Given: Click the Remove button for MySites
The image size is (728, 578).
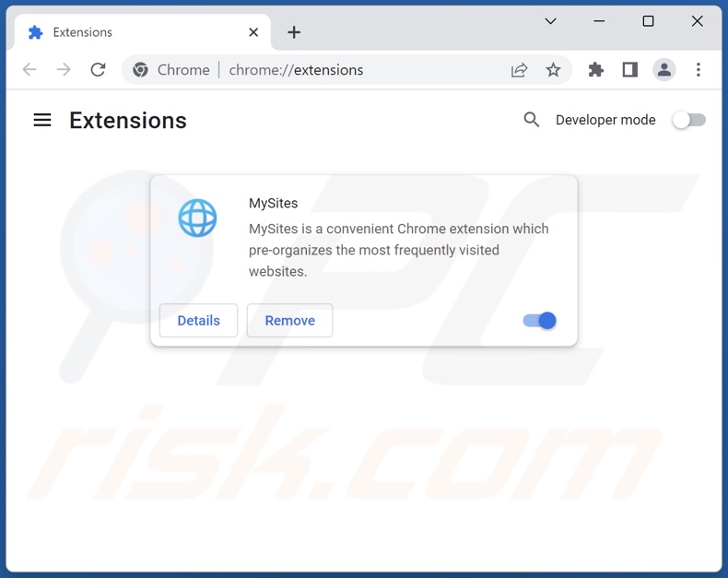Looking at the screenshot, I should [x=289, y=321].
